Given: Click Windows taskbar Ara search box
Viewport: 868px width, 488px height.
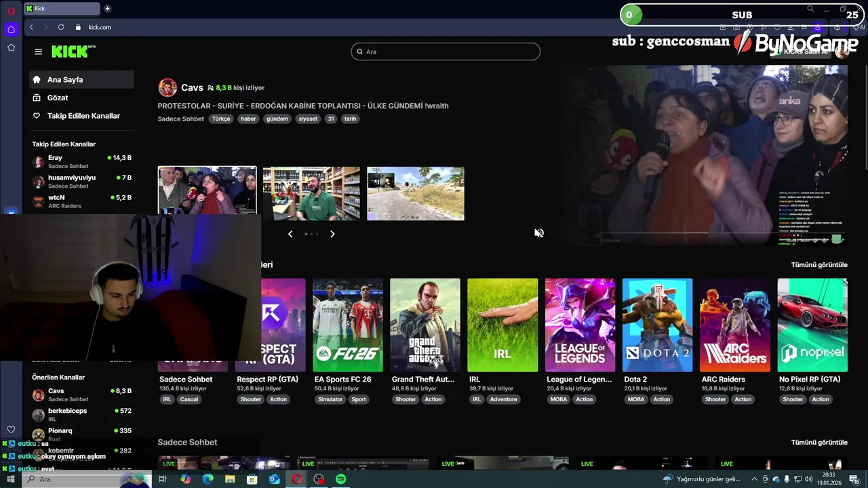Looking at the screenshot, I should click(87, 479).
